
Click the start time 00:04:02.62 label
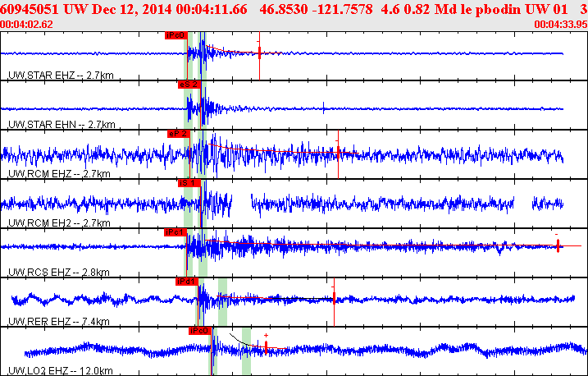pos(26,25)
